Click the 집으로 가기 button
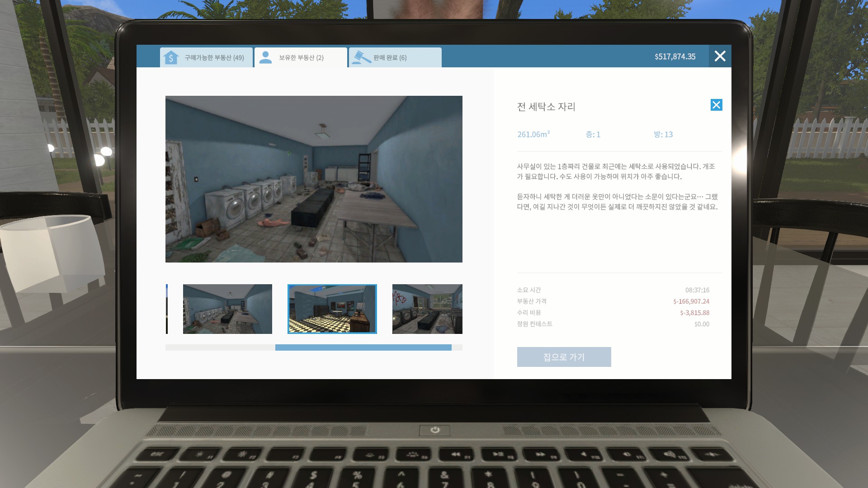 [564, 357]
